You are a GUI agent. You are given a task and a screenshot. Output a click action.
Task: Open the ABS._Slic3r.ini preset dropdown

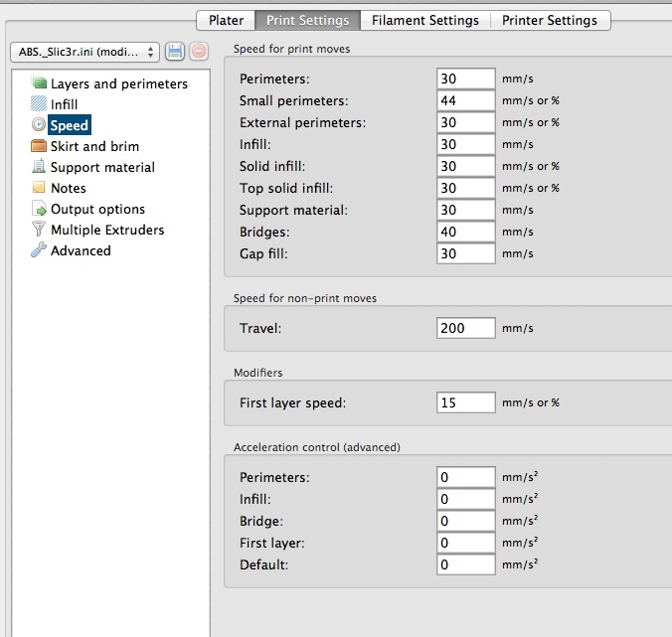(x=84, y=51)
